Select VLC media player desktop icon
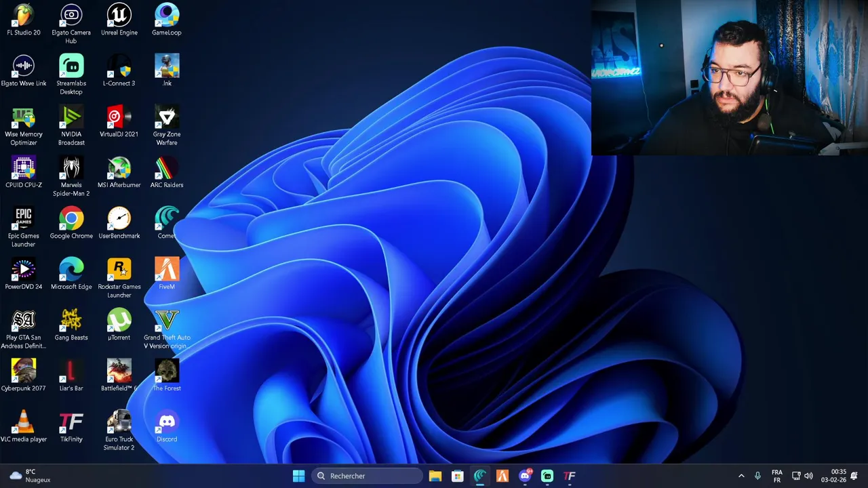 coord(24,426)
